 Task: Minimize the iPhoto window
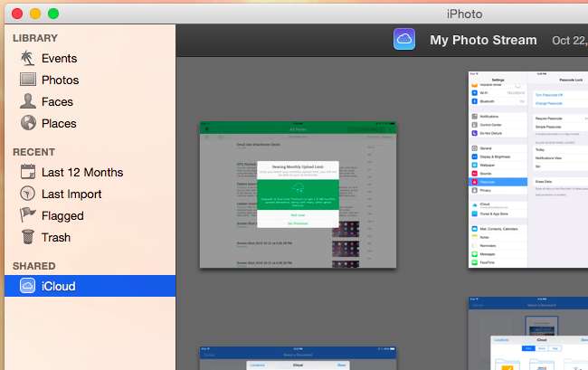pyautogui.click(x=35, y=14)
